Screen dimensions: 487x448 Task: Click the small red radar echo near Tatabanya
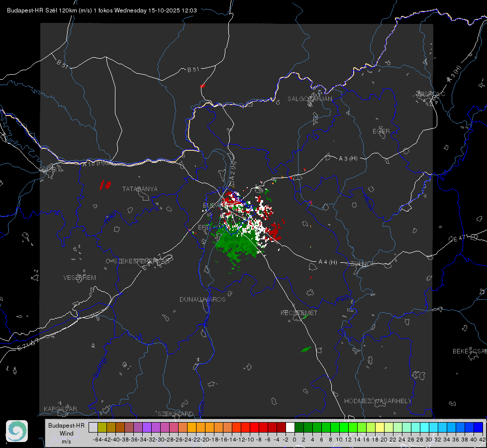[x=105, y=185]
